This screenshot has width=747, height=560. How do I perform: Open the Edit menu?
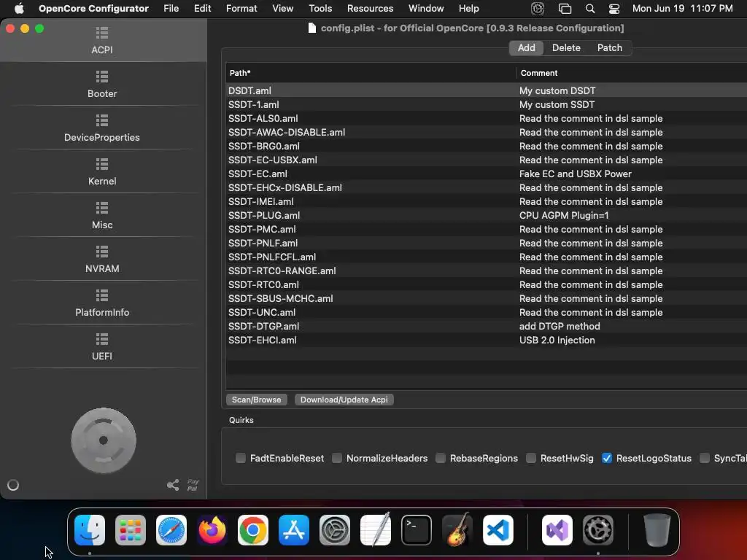tap(203, 9)
